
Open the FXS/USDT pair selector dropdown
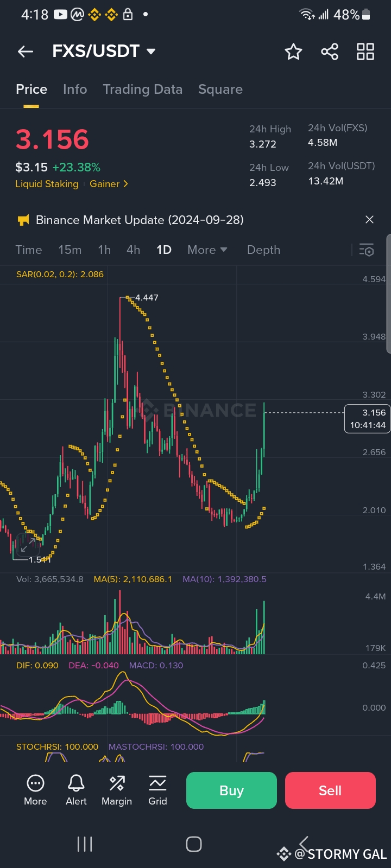tap(104, 51)
